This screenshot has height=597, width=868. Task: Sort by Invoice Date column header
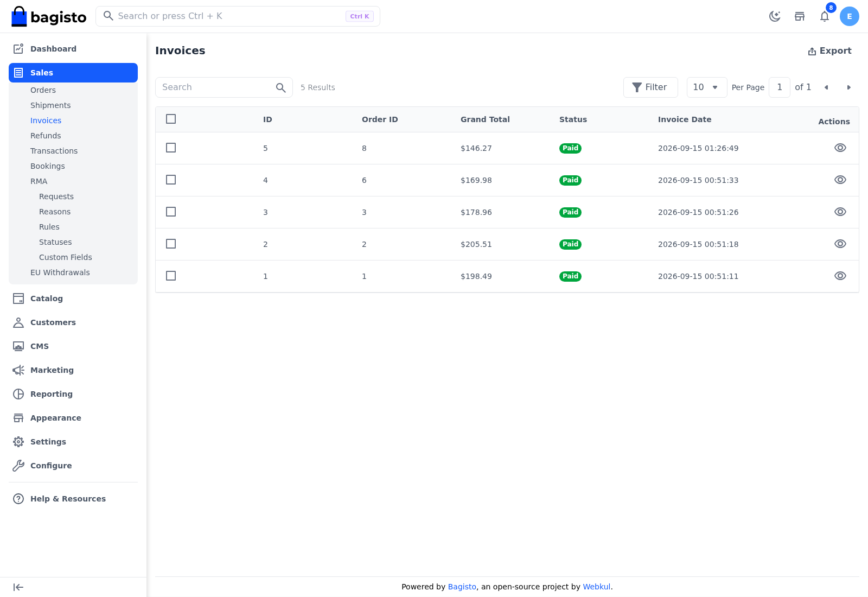pos(685,119)
